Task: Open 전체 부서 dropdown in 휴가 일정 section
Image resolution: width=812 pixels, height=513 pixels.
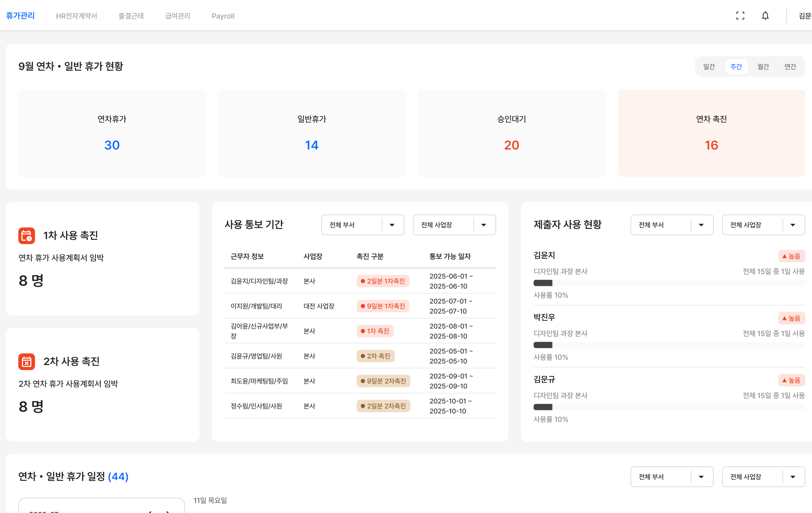Action: pyautogui.click(x=671, y=477)
